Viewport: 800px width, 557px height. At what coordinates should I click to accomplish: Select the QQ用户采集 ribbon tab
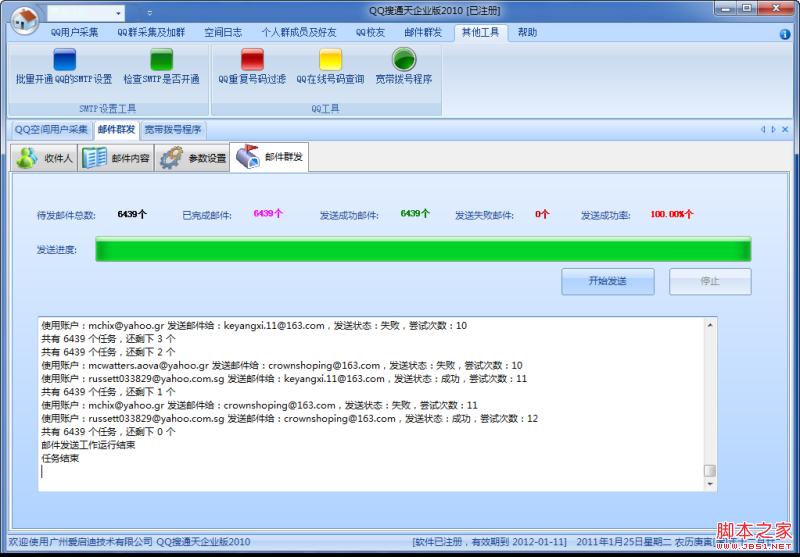(x=74, y=32)
